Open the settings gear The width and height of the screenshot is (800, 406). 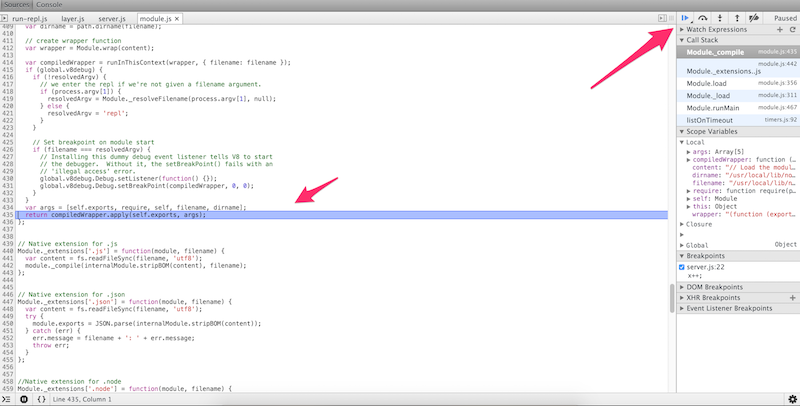[x=792, y=399]
